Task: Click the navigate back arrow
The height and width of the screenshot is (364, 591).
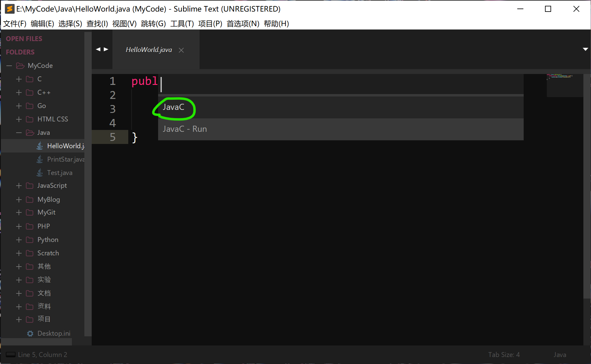Action: (x=98, y=49)
